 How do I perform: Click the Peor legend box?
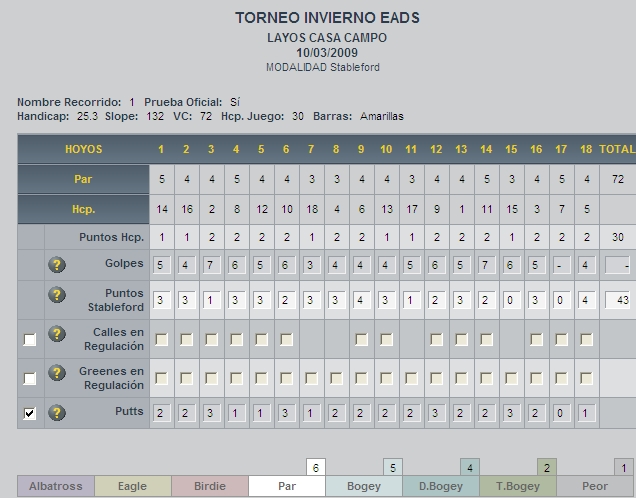pos(595,486)
